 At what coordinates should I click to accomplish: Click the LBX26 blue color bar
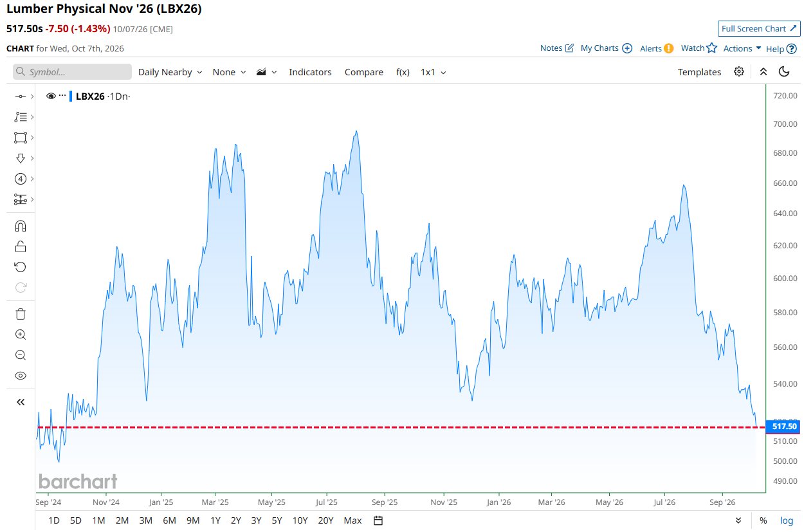click(x=71, y=96)
